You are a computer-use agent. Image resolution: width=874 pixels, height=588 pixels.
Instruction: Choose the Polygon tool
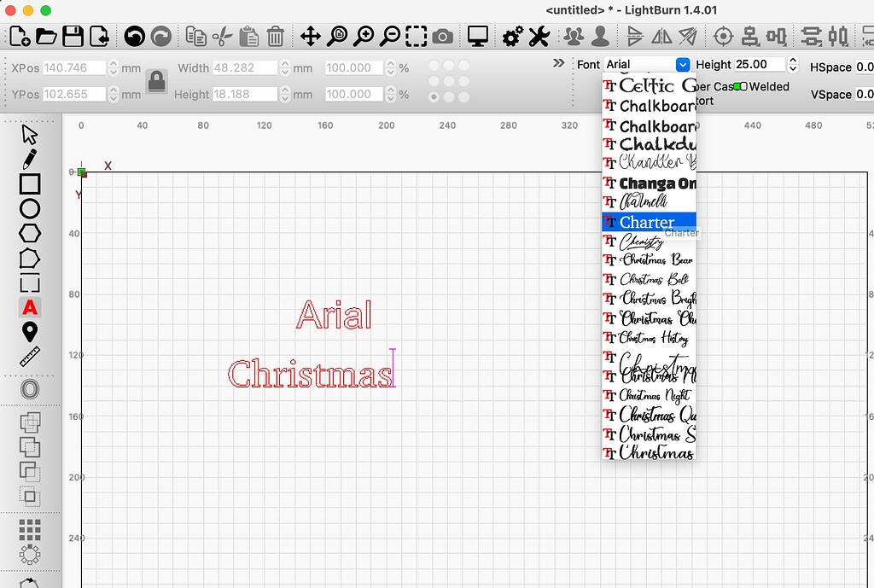pos(28,232)
